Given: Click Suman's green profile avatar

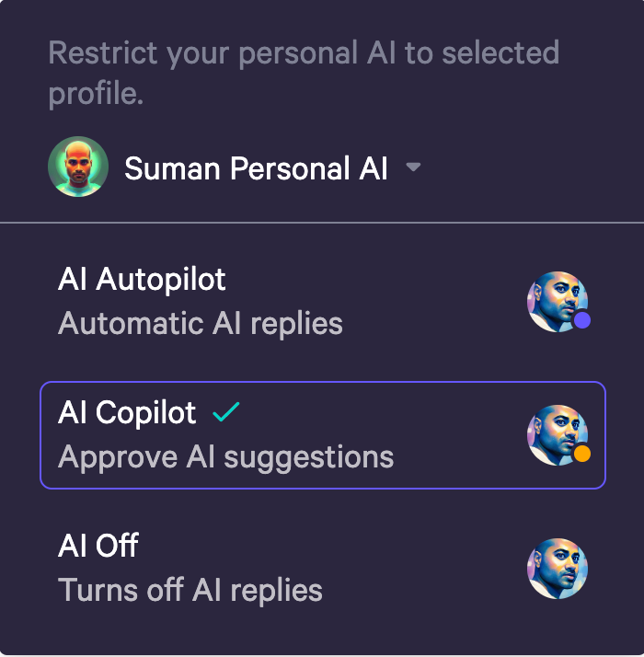Looking at the screenshot, I should pos(78,167).
